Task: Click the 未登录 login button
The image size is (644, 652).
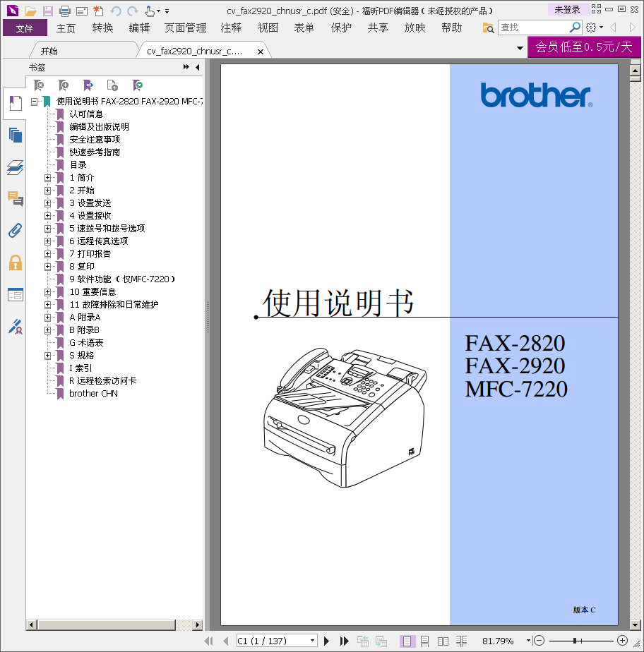Action: click(568, 9)
